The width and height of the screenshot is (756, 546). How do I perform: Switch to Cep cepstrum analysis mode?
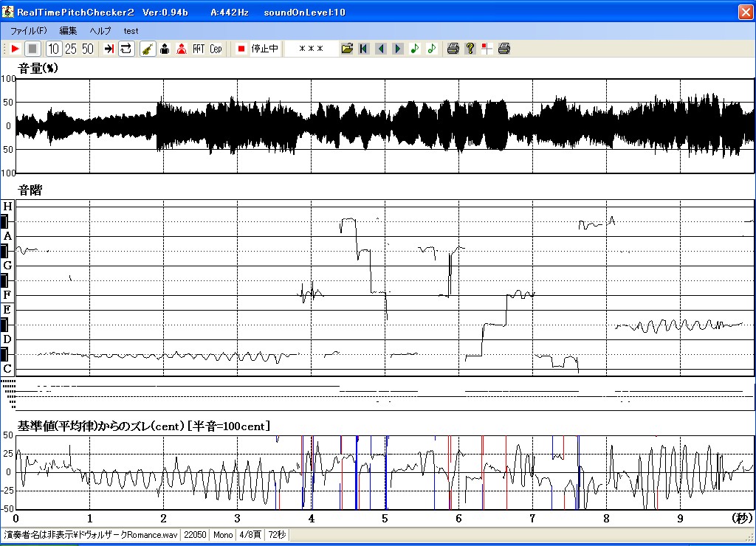(x=216, y=49)
